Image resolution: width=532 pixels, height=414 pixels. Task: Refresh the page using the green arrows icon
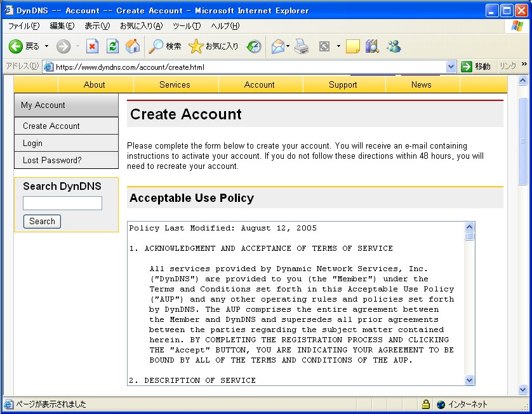[112, 46]
